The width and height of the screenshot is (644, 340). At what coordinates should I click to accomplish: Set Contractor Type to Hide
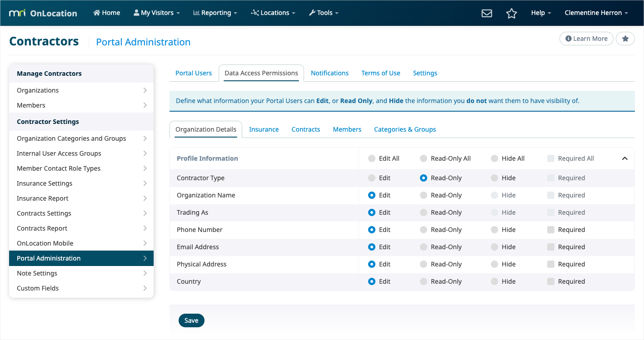[x=494, y=178]
